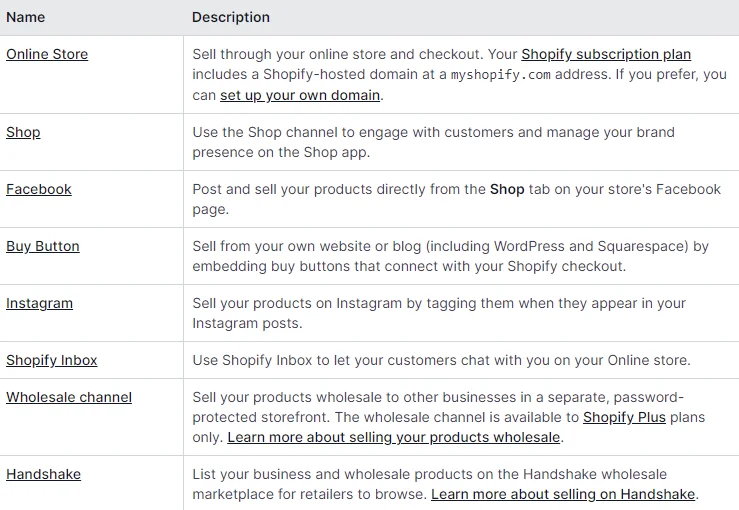
Task: Follow the Buy Button link
Action: coord(43,247)
